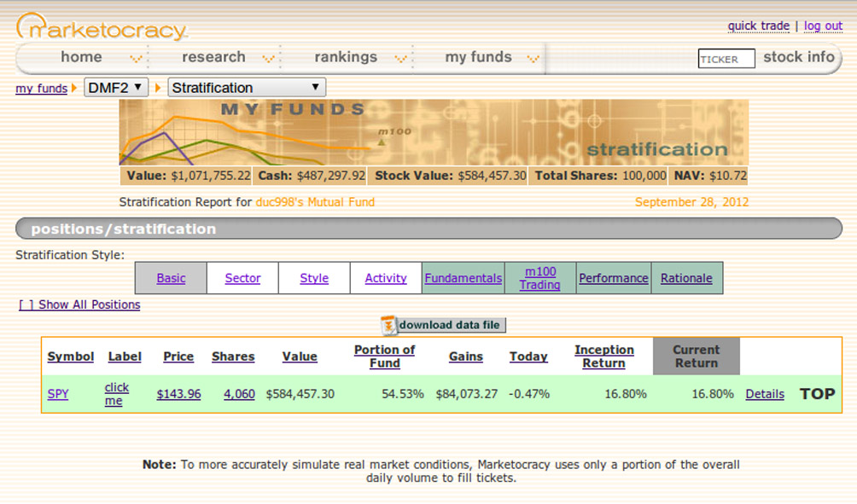Select the Performance stratification tab
This screenshot has height=504, width=857.
pos(614,278)
